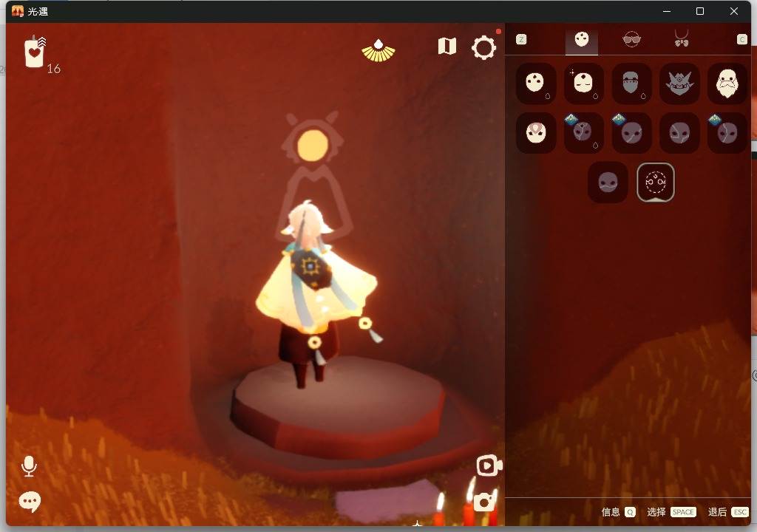Click the heart candle currency icon
Viewport: 757px width, 532px height.
tap(35, 52)
